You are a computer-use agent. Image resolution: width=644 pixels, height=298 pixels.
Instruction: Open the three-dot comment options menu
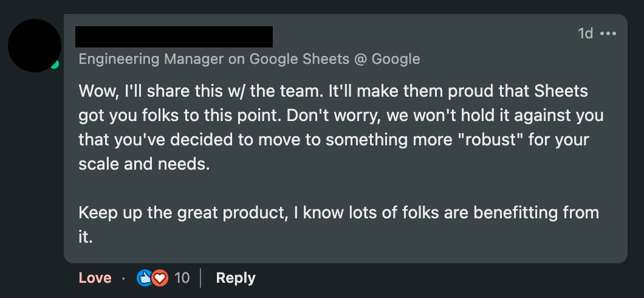click(x=608, y=33)
